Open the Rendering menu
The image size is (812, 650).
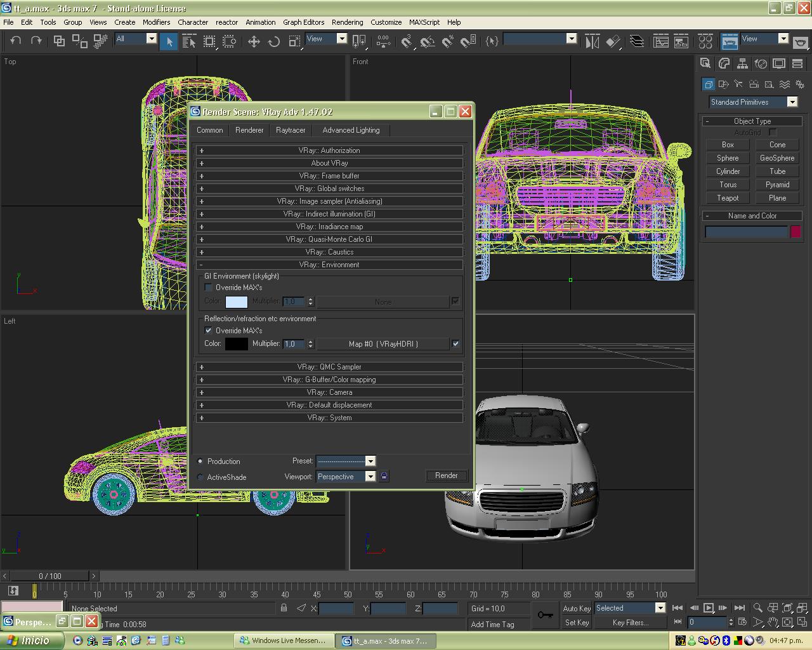point(347,22)
